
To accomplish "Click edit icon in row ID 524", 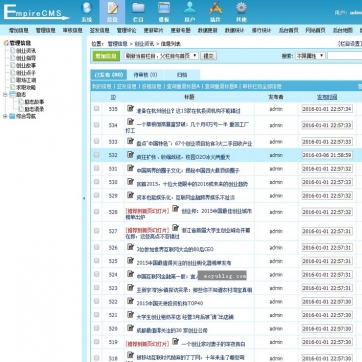I will (130, 274).
